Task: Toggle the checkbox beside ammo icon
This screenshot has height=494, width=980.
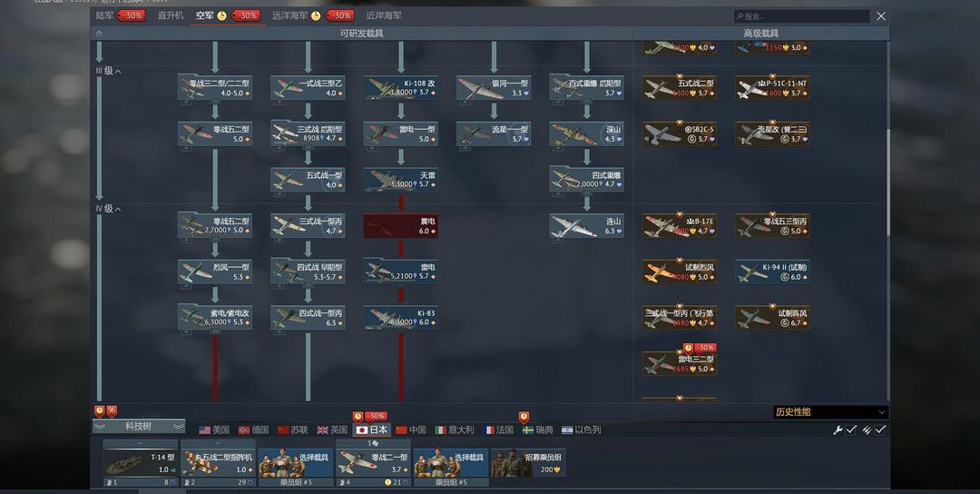Action: [x=880, y=430]
